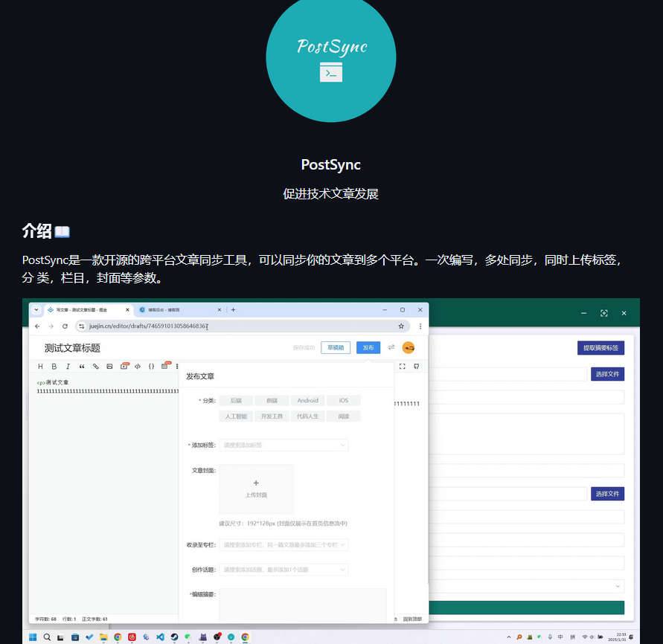Reload the Juejin page in the browser
This screenshot has width=663, height=644.
65,326
